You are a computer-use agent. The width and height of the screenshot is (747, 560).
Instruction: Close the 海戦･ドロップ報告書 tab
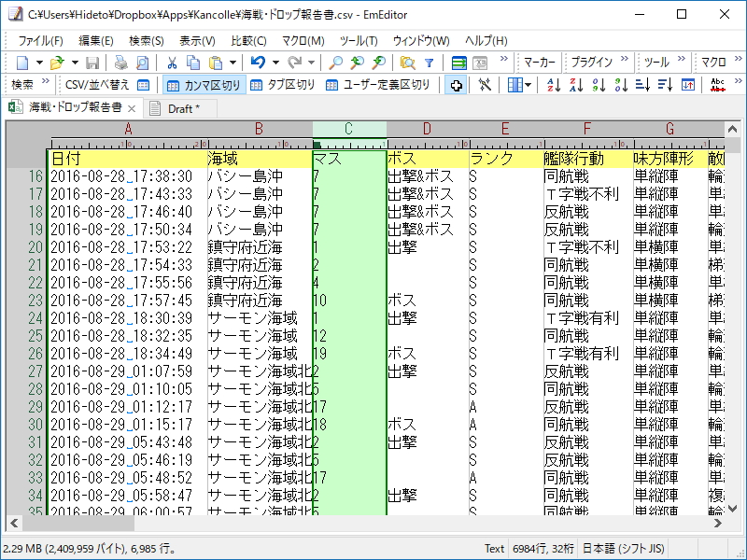pos(132,108)
